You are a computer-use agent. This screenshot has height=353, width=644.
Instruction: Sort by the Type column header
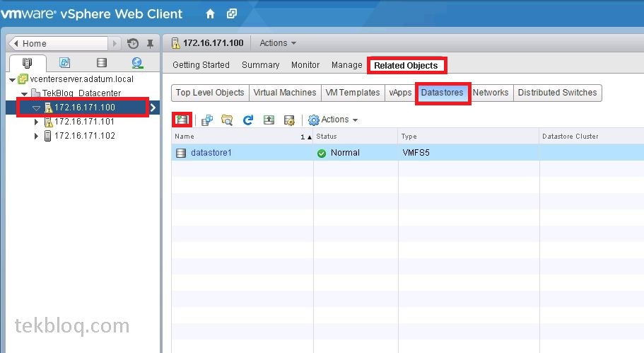469,137
